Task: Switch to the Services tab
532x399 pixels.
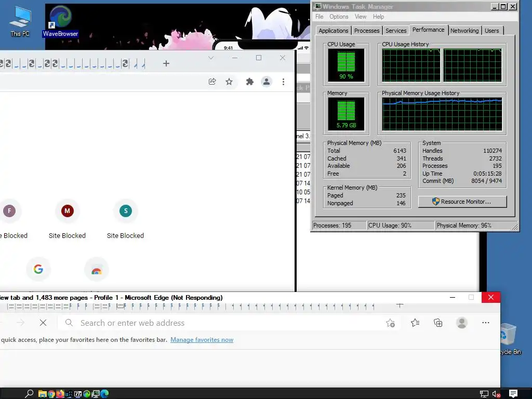Action: 395,31
